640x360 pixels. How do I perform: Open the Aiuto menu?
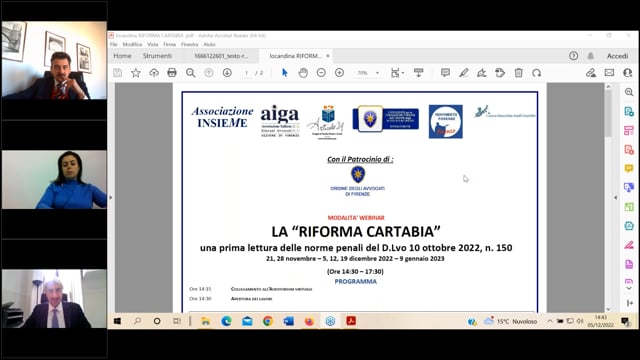209,44
